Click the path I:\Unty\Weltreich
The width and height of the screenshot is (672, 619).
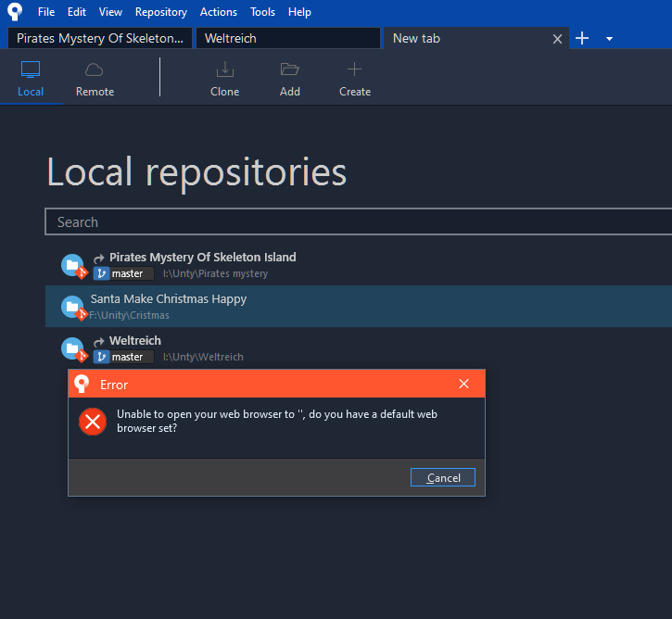(x=203, y=357)
